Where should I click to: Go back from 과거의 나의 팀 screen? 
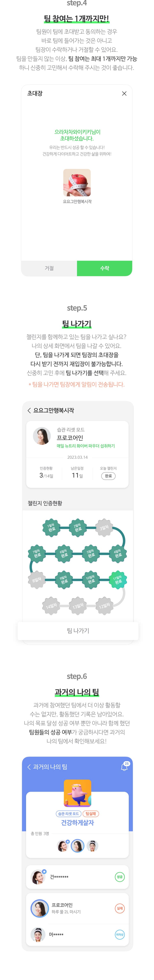pyautogui.click(x=29, y=767)
